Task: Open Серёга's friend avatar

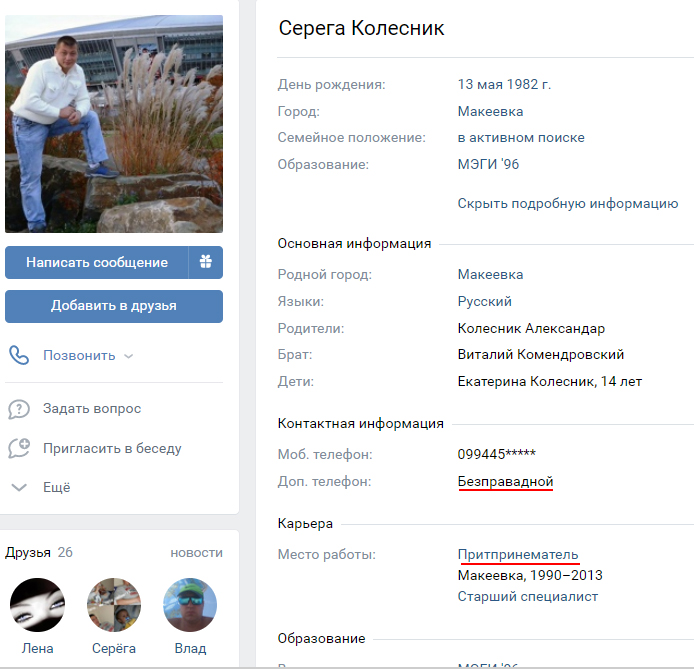Action: click(114, 605)
